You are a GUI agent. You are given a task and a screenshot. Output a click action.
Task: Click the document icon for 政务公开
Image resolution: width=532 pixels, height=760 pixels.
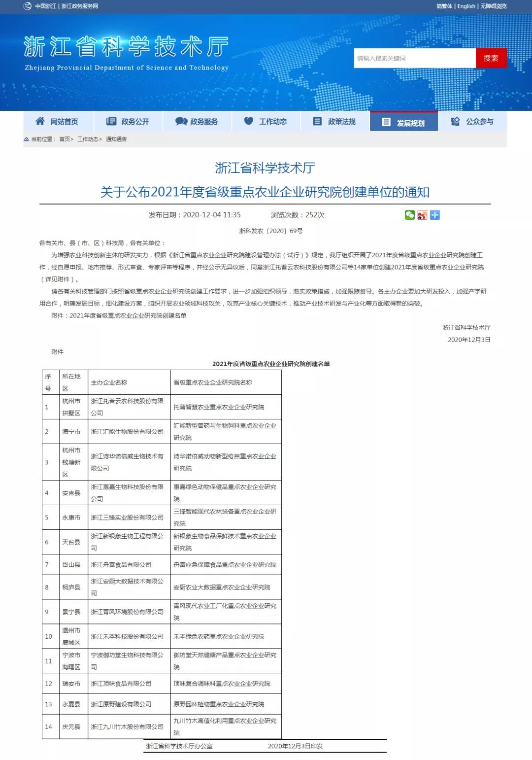[x=111, y=121]
